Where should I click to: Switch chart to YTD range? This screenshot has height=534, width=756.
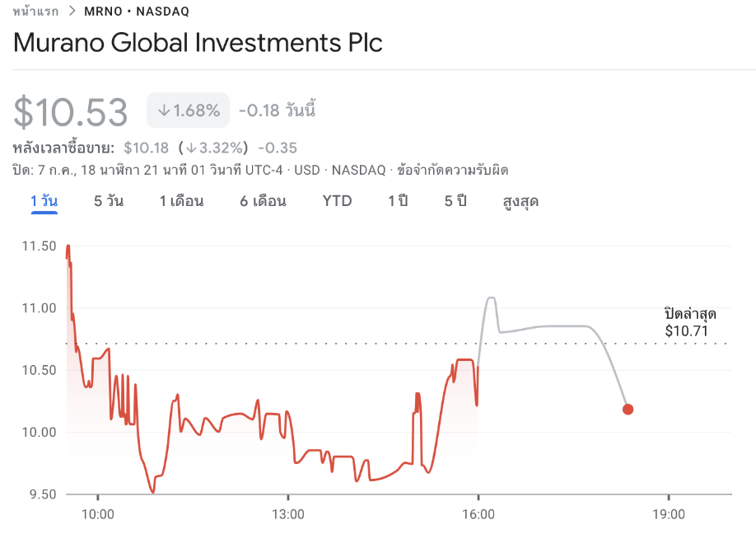tap(337, 201)
